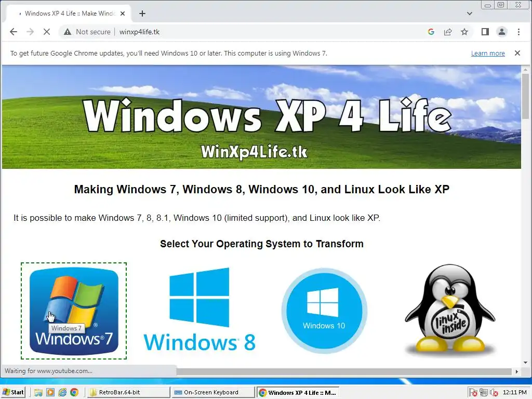Share this page via share icon

(x=447, y=32)
